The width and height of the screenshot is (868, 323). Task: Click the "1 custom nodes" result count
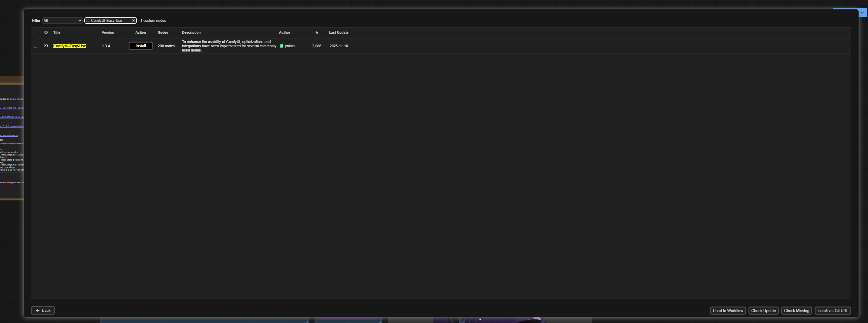point(153,21)
